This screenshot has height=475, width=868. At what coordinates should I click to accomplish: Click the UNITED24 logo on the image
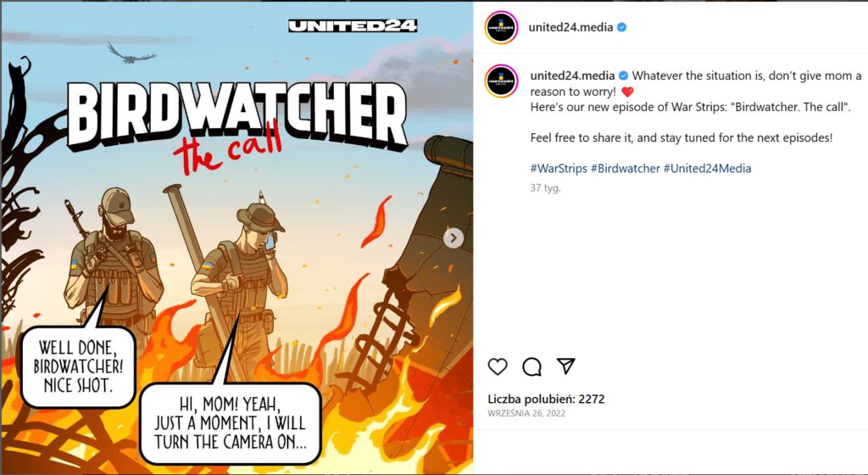353,25
